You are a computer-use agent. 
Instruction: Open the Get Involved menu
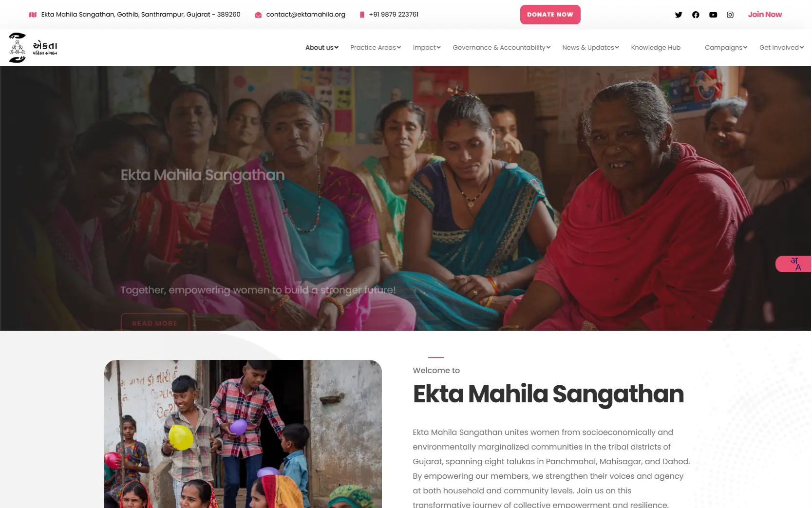tap(781, 47)
